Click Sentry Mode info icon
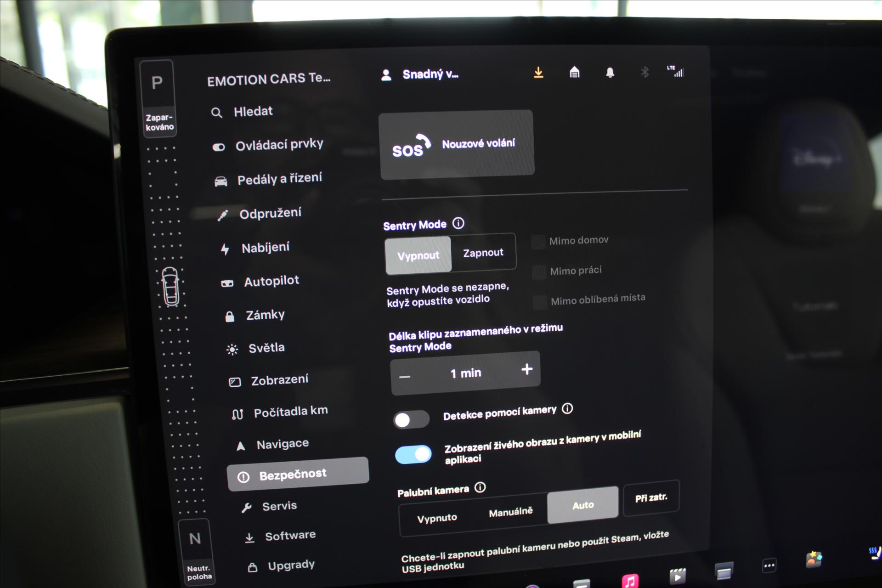The image size is (882, 588). point(458,223)
